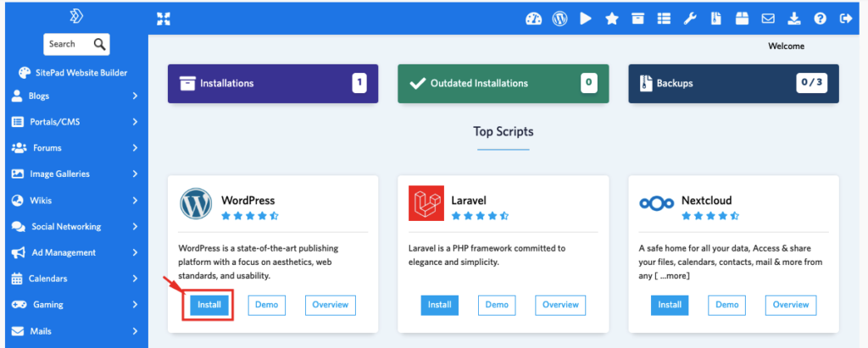This screenshot has width=868, height=348.
Task: Open the Installations summary card
Action: tap(273, 84)
